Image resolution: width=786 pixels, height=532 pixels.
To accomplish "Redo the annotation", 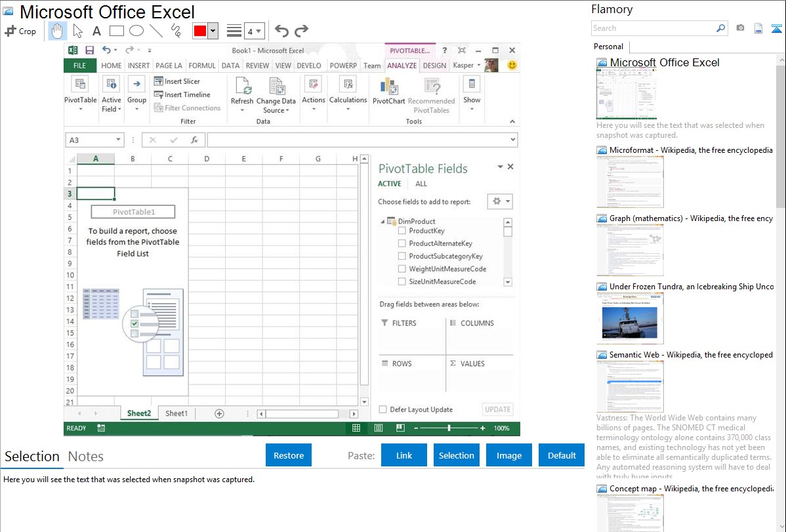I will click(x=301, y=31).
